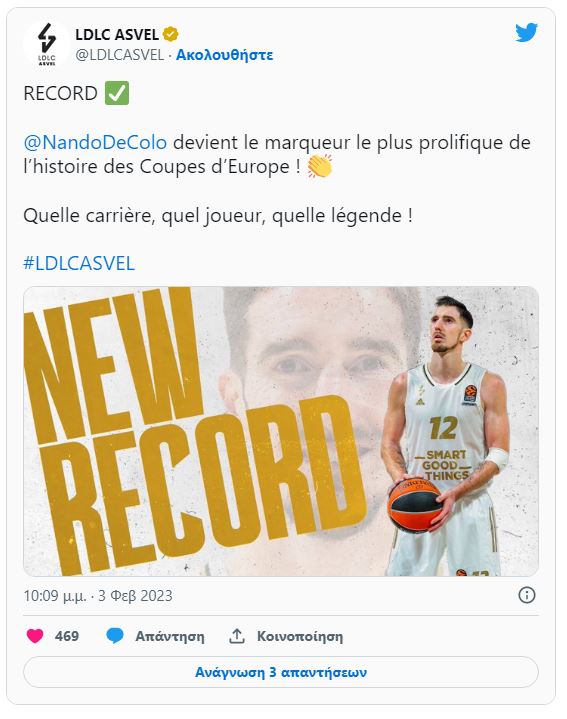Click the Κοινοποίηση share button
567x719 pixels.
tap(300, 636)
